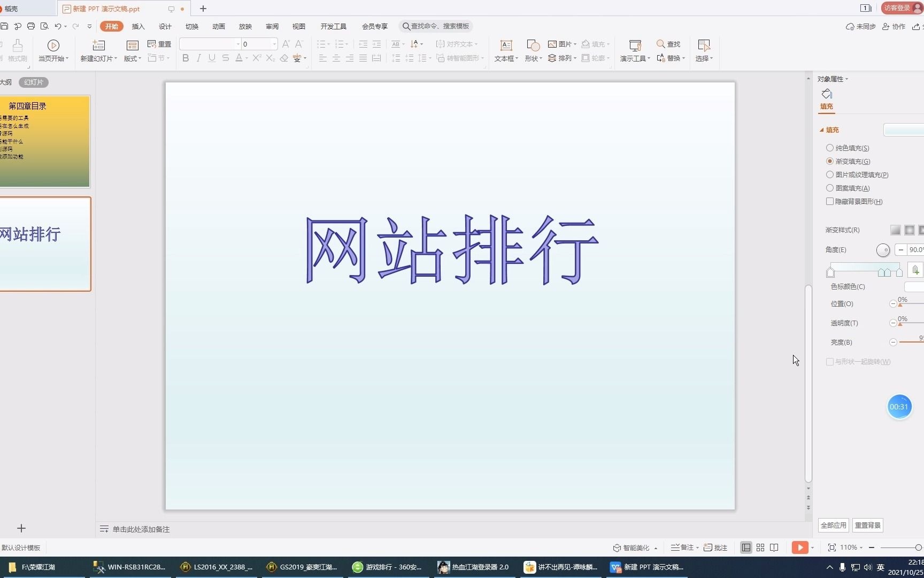Switch to slide sorter view icon
Image resolution: width=924 pixels, height=578 pixels.
click(x=760, y=547)
